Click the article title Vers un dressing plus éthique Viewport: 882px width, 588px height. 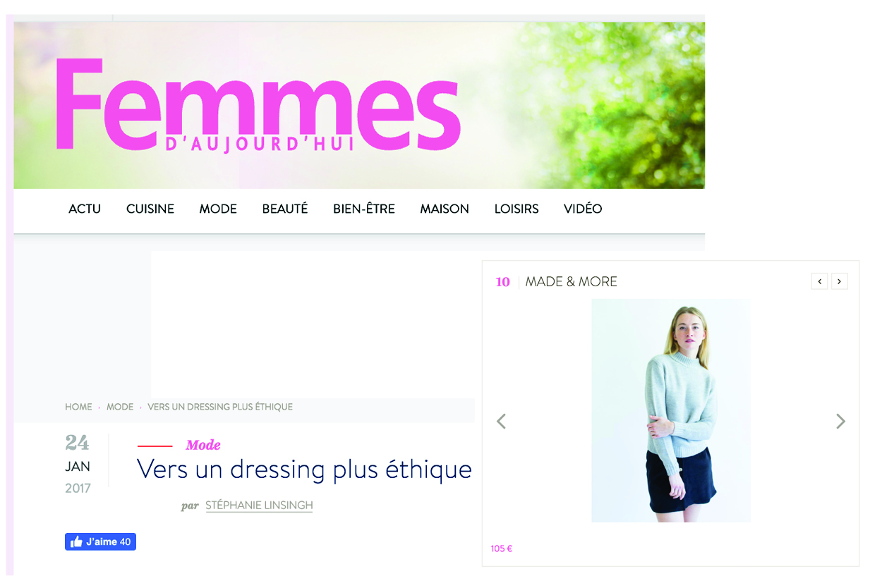click(304, 470)
